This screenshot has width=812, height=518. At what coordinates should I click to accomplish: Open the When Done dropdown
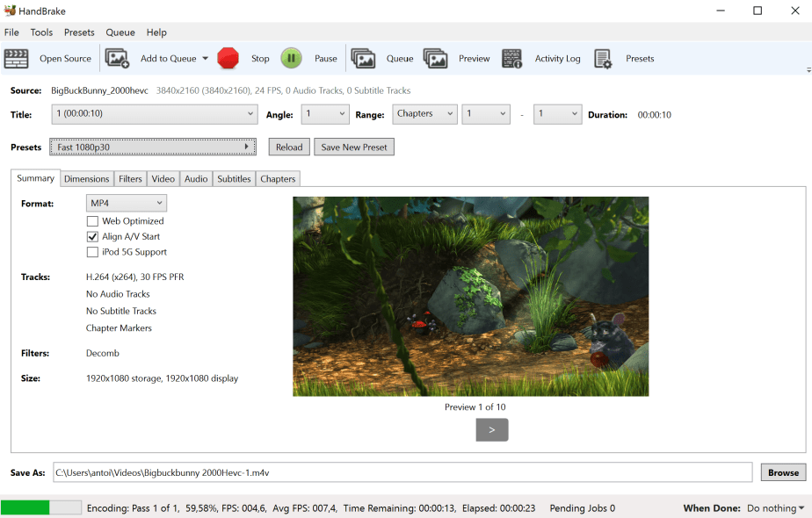click(x=775, y=508)
